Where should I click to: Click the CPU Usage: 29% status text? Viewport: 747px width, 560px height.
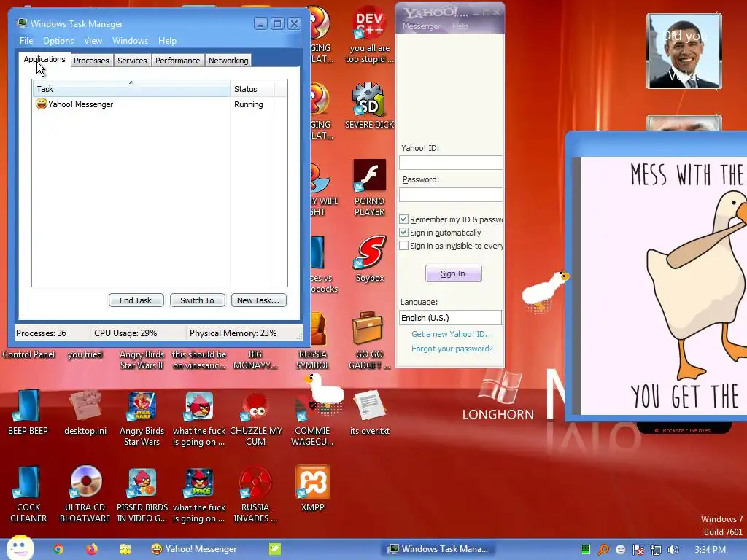coord(125,333)
